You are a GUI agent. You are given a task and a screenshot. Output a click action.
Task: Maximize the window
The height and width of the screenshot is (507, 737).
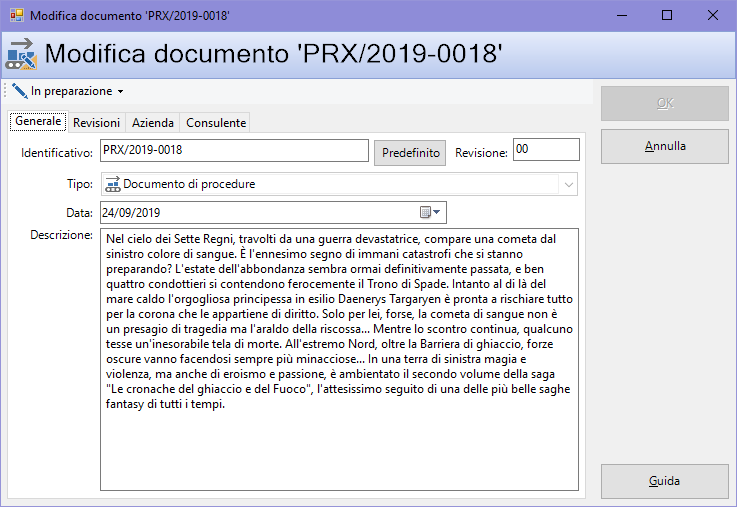click(x=666, y=16)
